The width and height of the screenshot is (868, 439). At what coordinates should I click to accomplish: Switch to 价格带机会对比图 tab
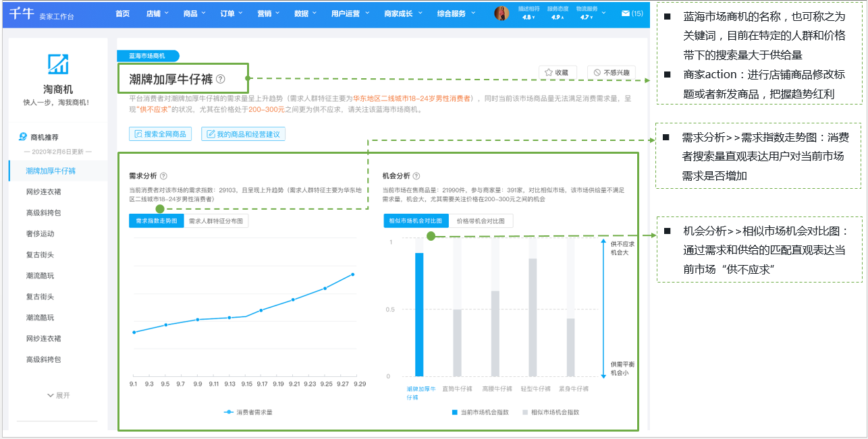481,221
